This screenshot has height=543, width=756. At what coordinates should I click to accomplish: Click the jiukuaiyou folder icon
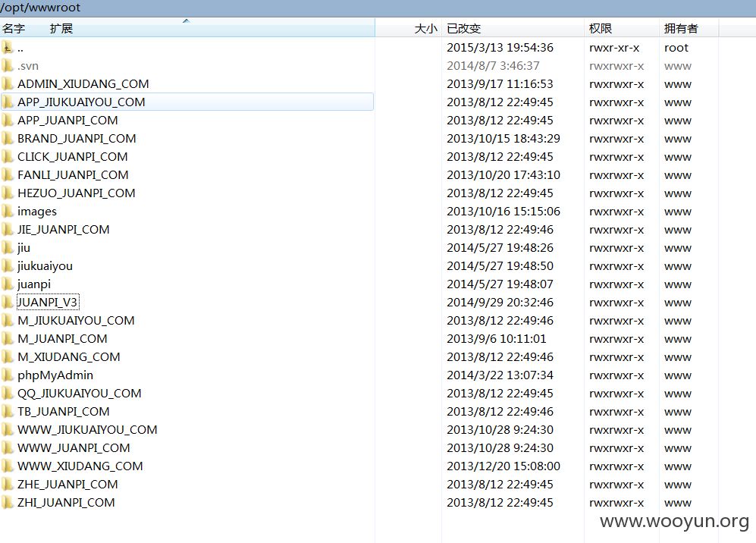[x=8, y=265]
